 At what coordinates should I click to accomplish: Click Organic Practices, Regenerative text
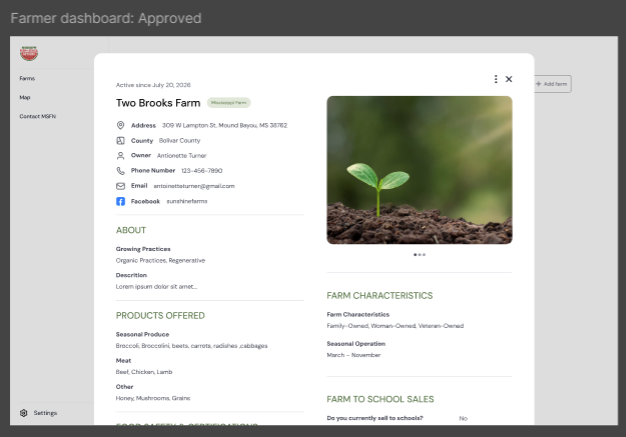tap(160, 261)
